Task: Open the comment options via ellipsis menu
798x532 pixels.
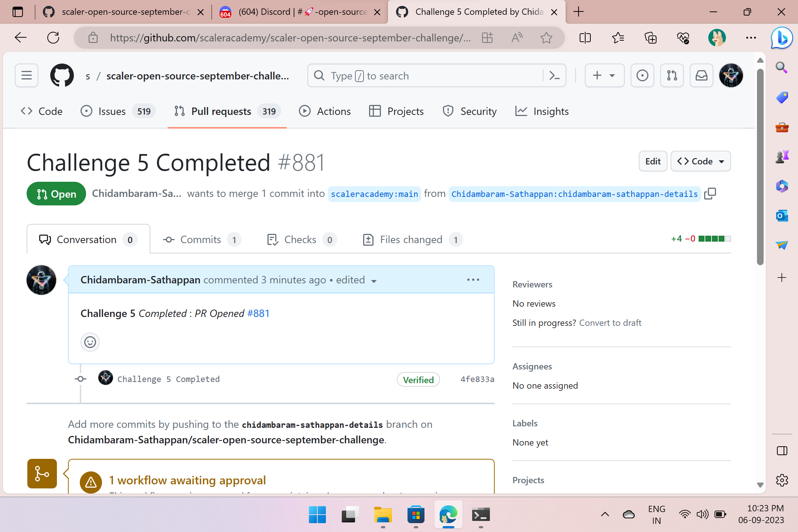Action: (473, 280)
